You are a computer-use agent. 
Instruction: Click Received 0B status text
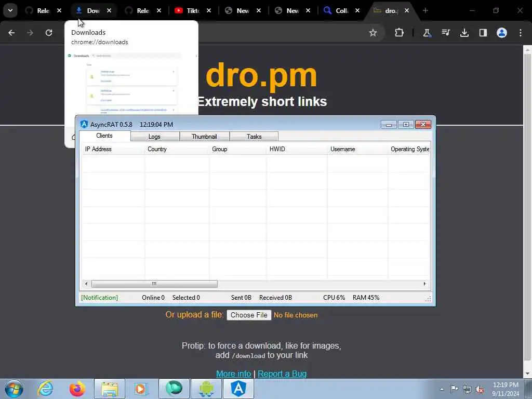275,298
